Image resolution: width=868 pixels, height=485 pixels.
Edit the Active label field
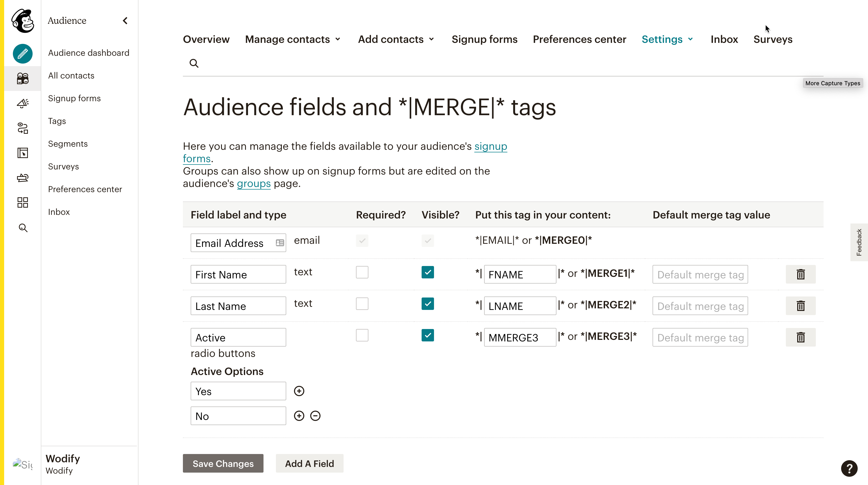coord(238,337)
